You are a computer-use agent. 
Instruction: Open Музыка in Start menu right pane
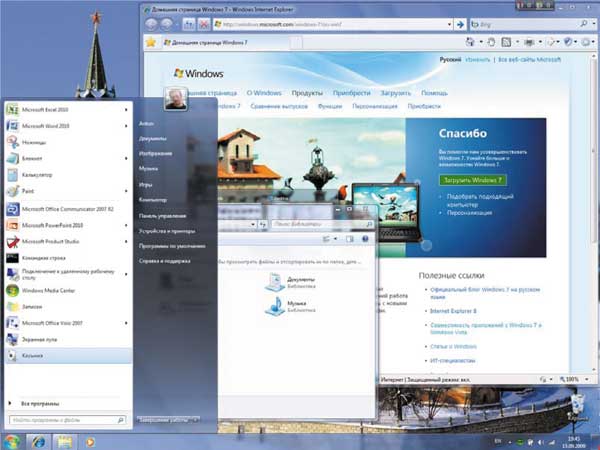tap(148, 168)
